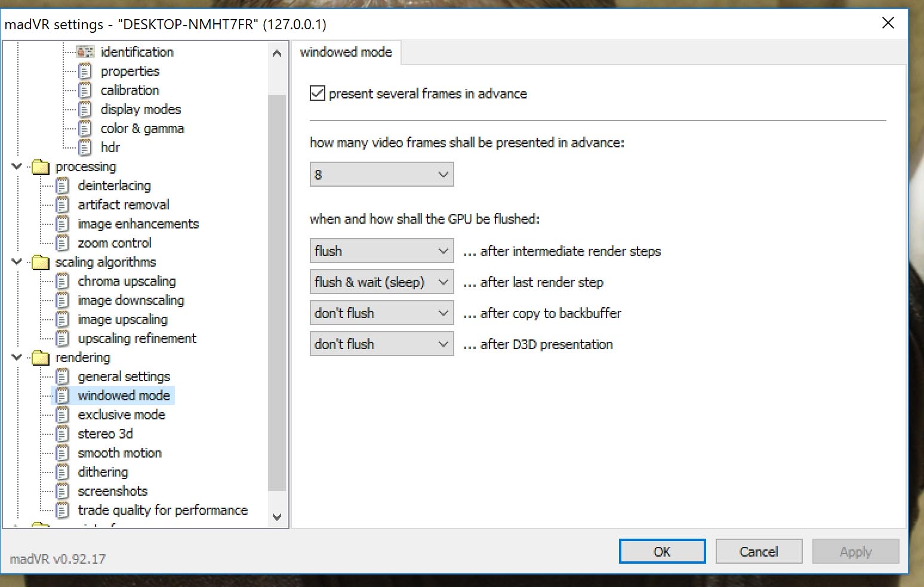Screen dimensions: 924x587
Task: Select the stereo 3d tree item
Action: (x=106, y=434)
